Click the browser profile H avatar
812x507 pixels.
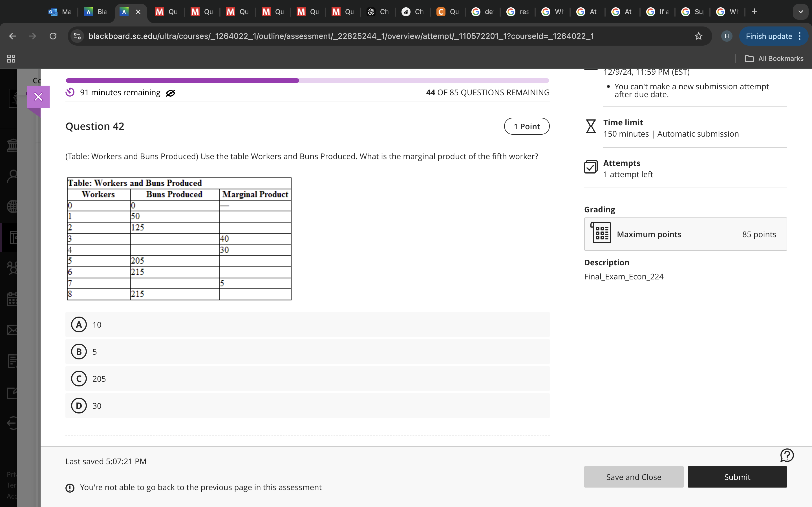727,36
